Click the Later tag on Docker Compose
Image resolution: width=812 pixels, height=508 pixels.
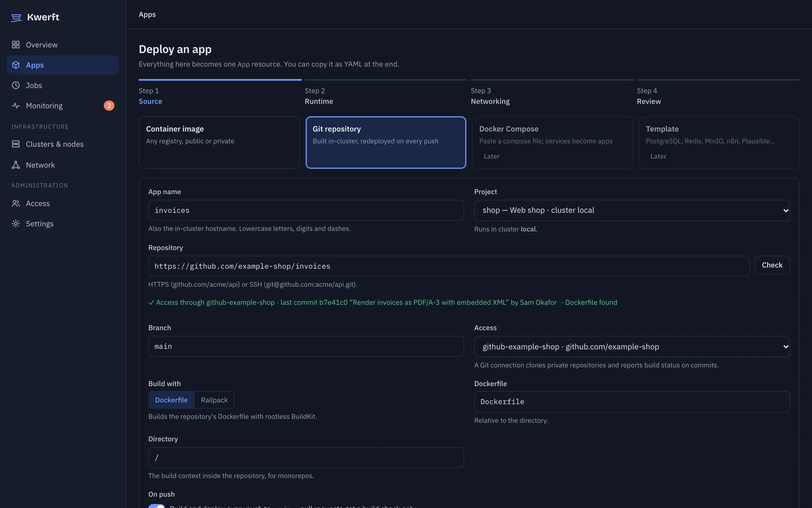click(x=491, y=156)
